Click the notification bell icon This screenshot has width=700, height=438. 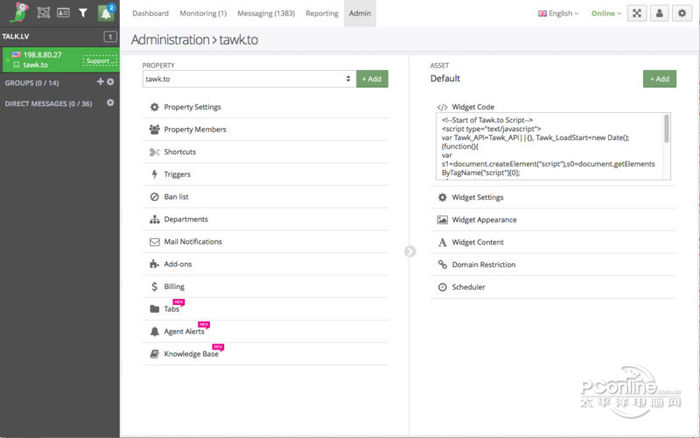[105, 13]
